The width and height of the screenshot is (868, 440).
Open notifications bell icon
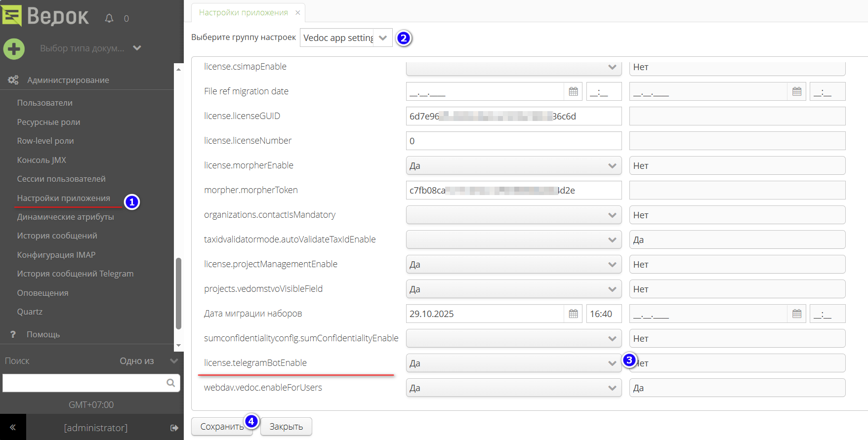click(x=109, y=18)
